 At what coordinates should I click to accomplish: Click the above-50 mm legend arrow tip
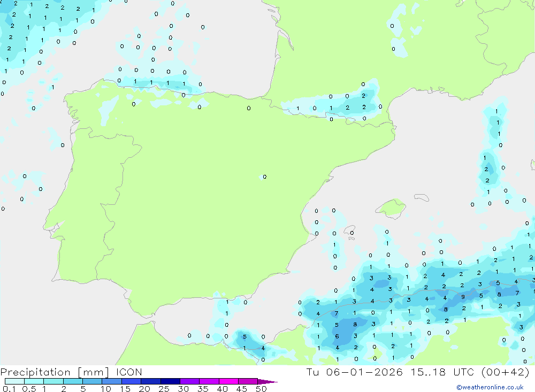tap(267, 382)
